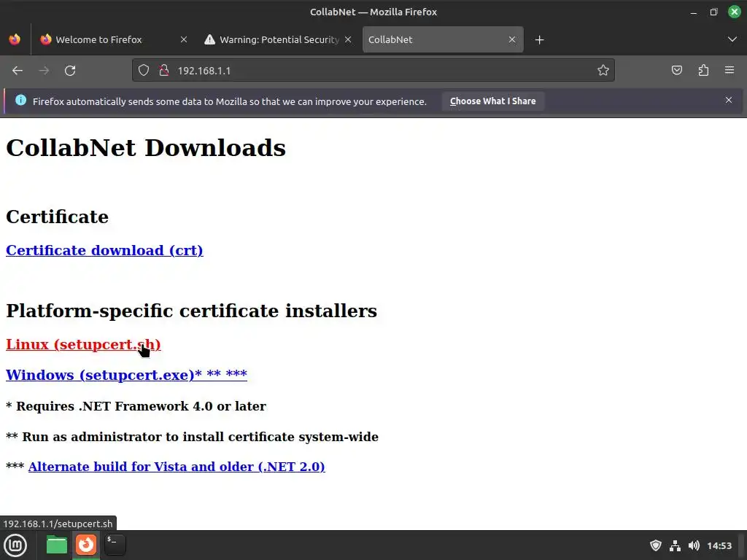The image size is (747, 560).
Task: Open the Certificate download (crt) link
Action: pyautogui.click(x=104, y=251)
